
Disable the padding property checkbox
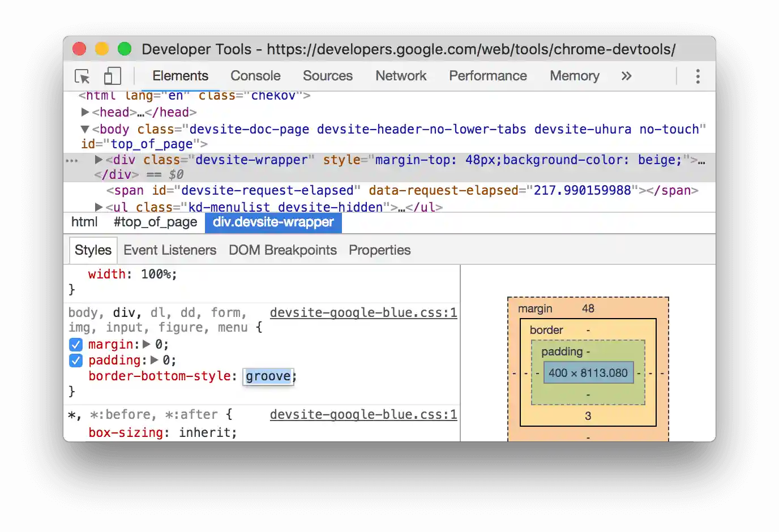click(76, 361)
